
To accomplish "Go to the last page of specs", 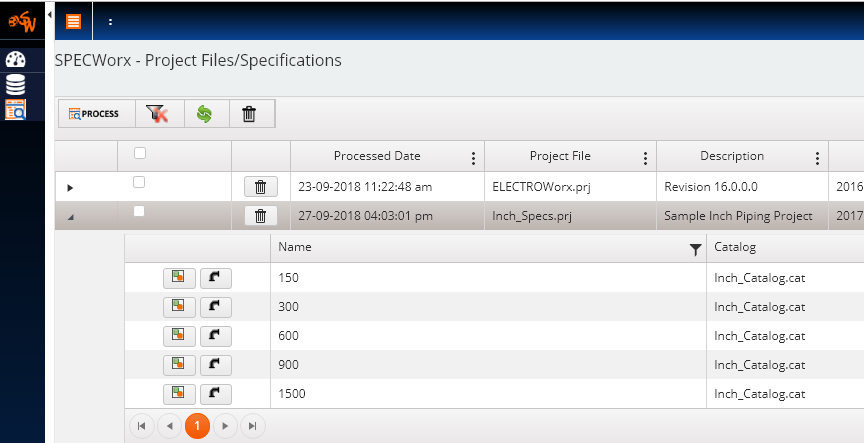I will pyautogui.click(x=253, y=426).
